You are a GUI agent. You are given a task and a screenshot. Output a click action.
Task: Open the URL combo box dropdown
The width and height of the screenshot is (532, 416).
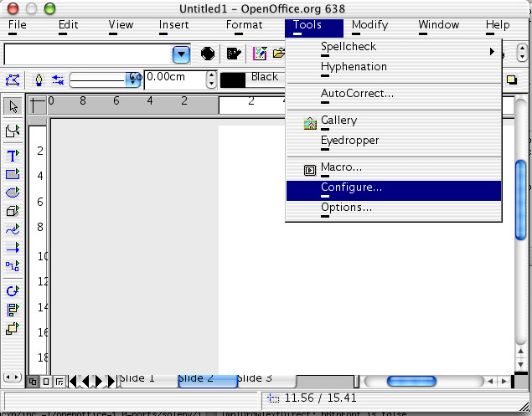[181, 54]
